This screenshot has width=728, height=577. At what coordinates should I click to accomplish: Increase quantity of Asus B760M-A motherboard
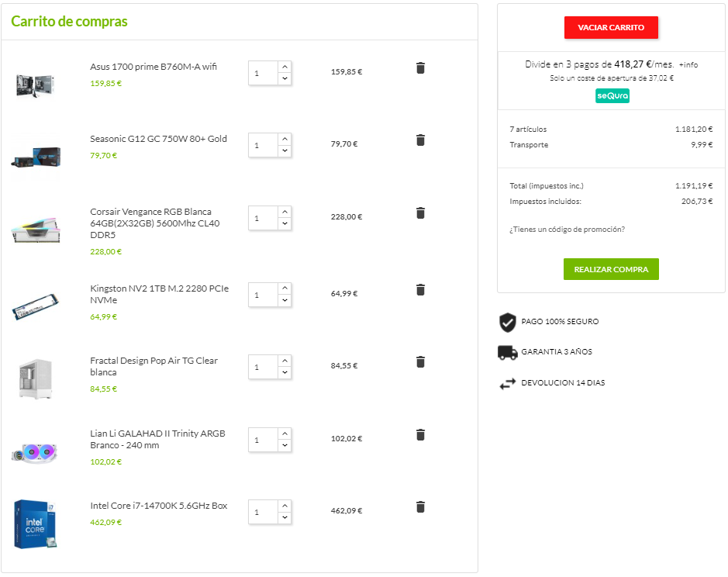click(285, 67)
